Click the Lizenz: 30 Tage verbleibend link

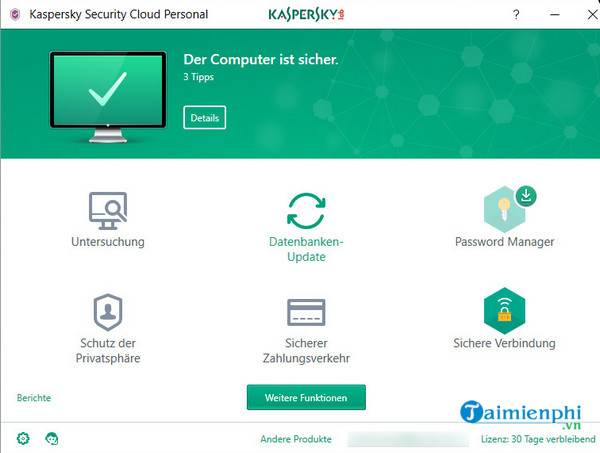coord(538,439)
